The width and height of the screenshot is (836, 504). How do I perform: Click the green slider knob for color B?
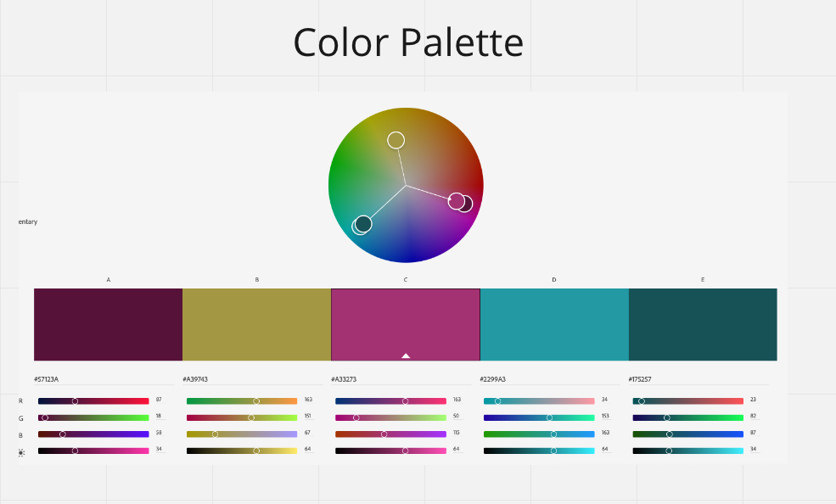(251, 417)
